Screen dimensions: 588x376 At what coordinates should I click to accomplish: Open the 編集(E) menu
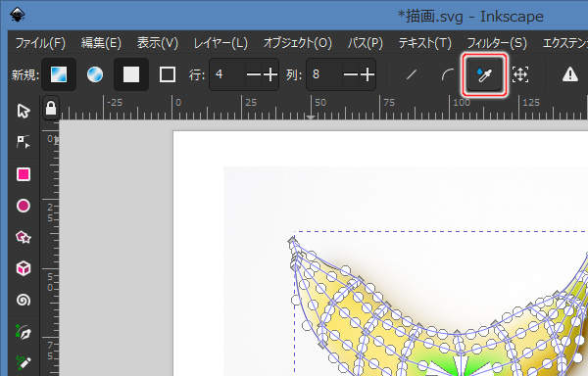click(x=101, y=43)
